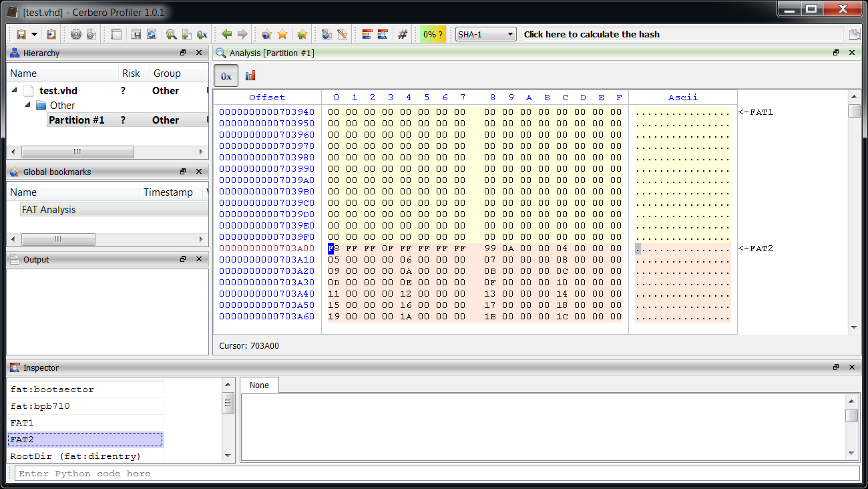Select 'FAT1' in Inspector list

point(85,423)
